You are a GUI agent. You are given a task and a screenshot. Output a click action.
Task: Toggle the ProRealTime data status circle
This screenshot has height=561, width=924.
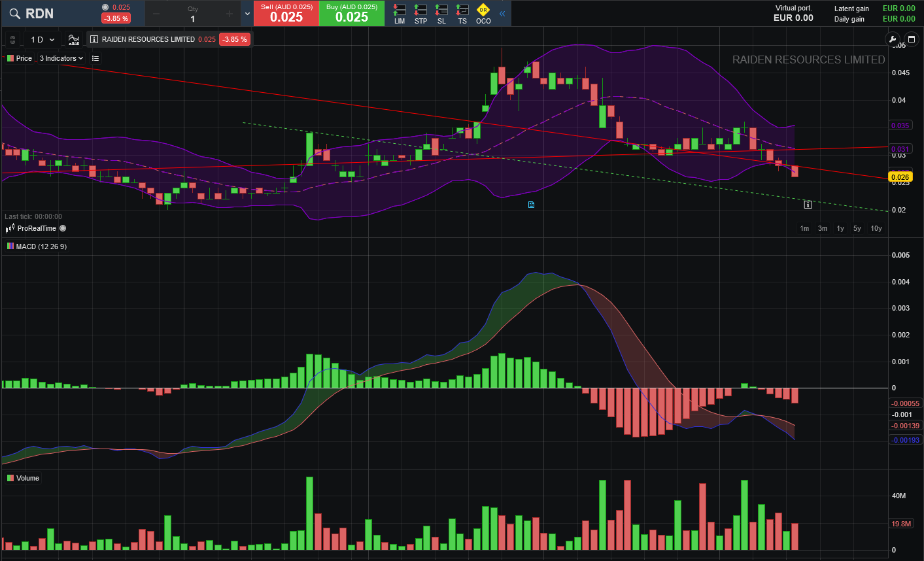(x=63, y=228)
